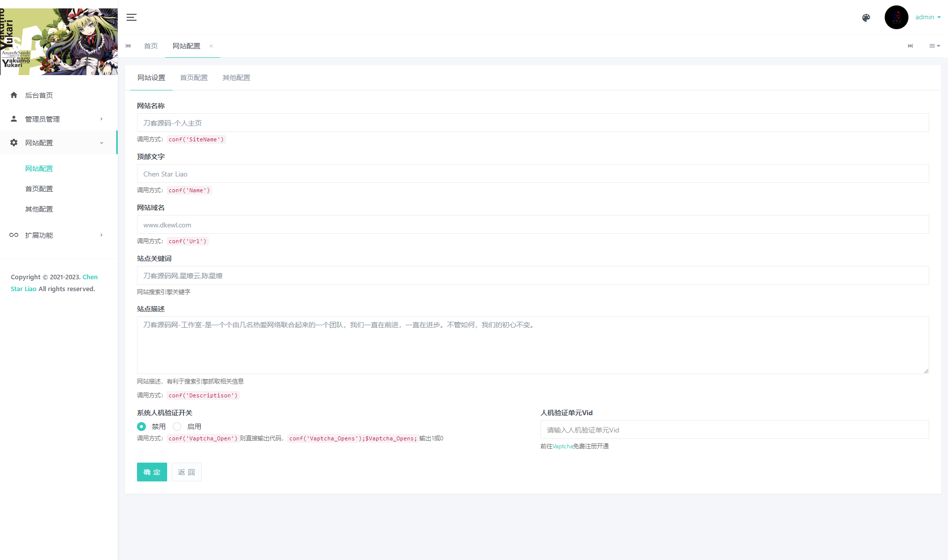
Task: Open the admin user dropdown
Action: click(928, 17)
